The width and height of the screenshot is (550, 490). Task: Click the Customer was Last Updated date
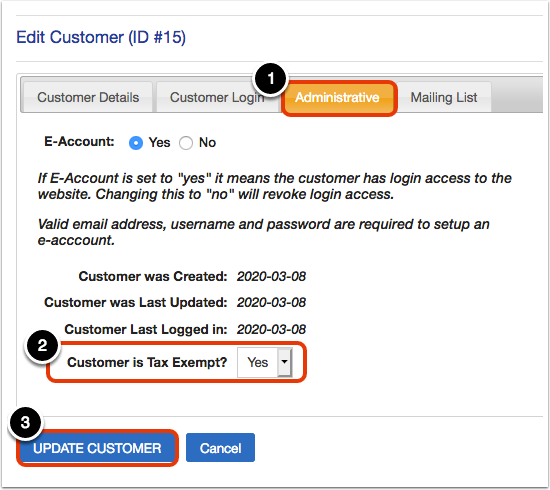[271, 302]
